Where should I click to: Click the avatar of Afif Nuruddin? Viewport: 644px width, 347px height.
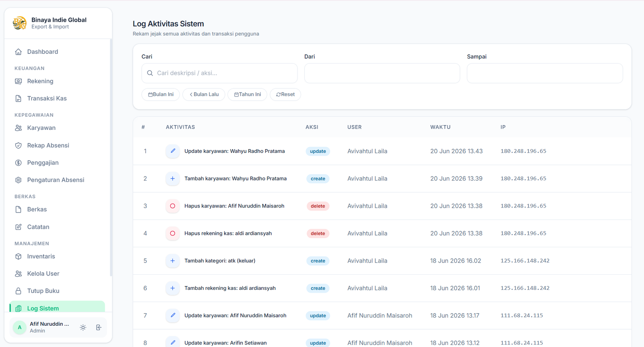(19, 328)
